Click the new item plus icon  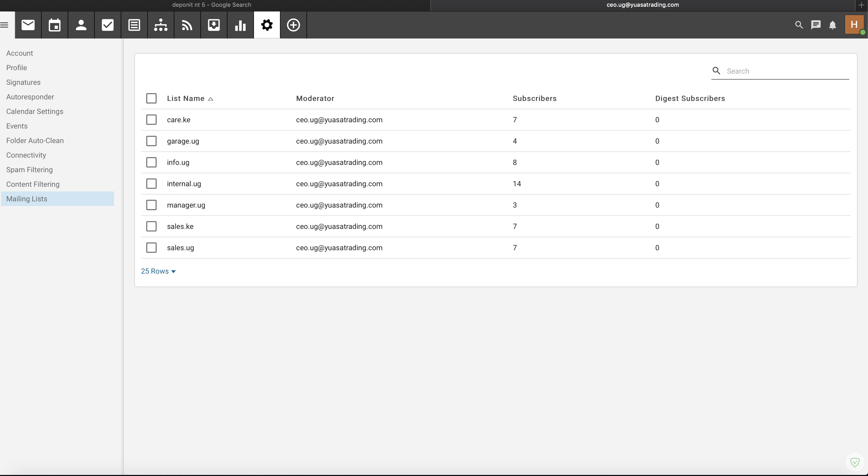293,25
